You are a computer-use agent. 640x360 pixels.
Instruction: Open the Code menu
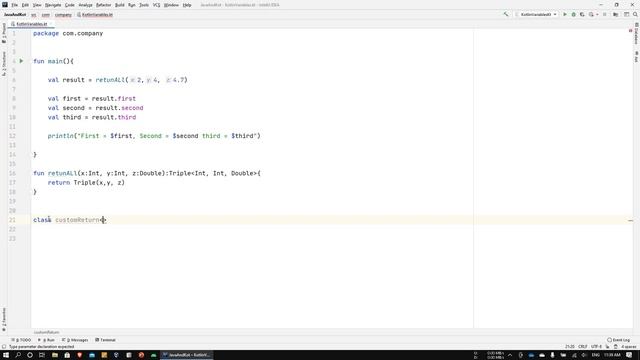70,5
